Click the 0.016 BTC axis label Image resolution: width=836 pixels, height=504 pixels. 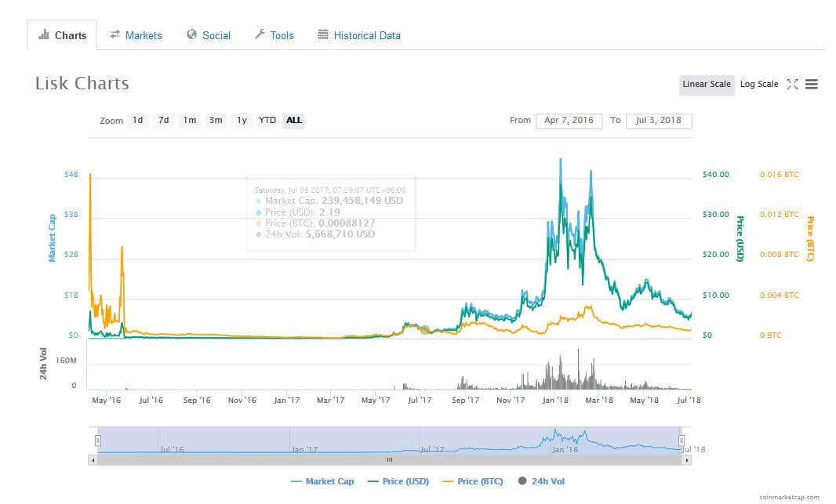[779, 175]
